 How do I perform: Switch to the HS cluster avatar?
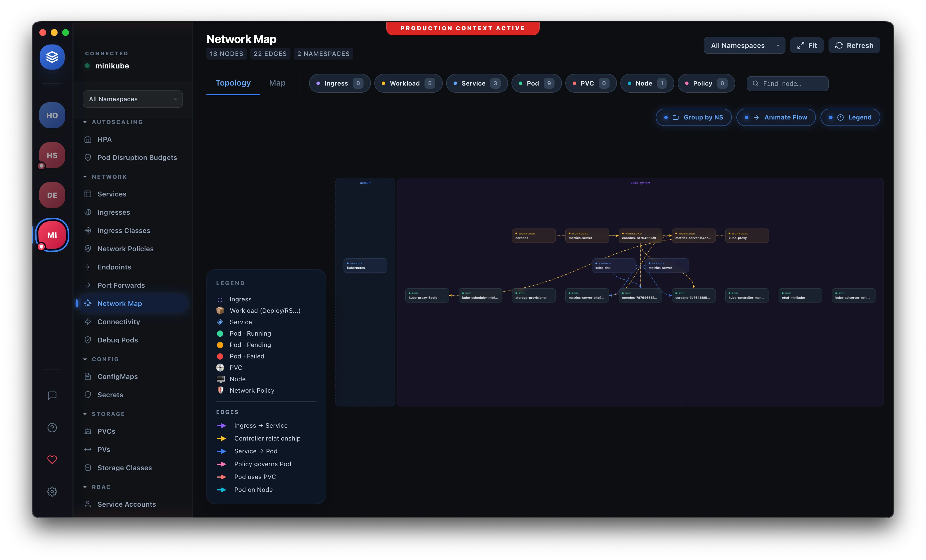pos(52,155)
